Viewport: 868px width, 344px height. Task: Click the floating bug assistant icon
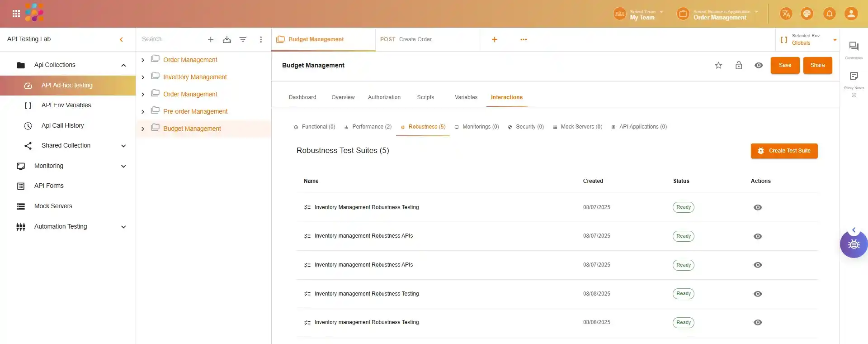click(x=854, y=244)
